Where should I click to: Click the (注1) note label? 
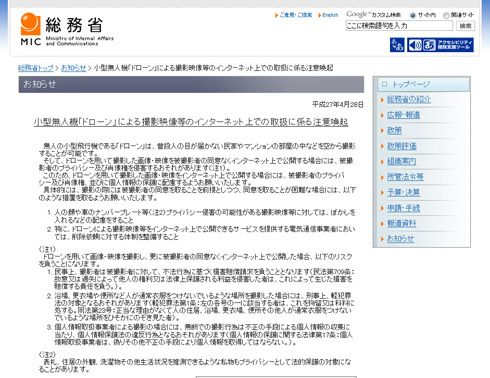(x=47, y=249)
